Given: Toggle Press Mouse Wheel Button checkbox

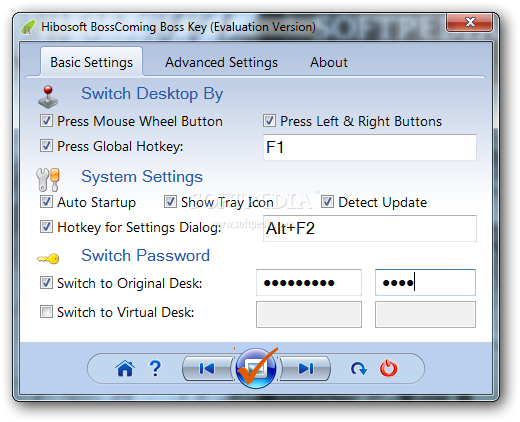Looking at the screenshot, I should coord(46,121).
